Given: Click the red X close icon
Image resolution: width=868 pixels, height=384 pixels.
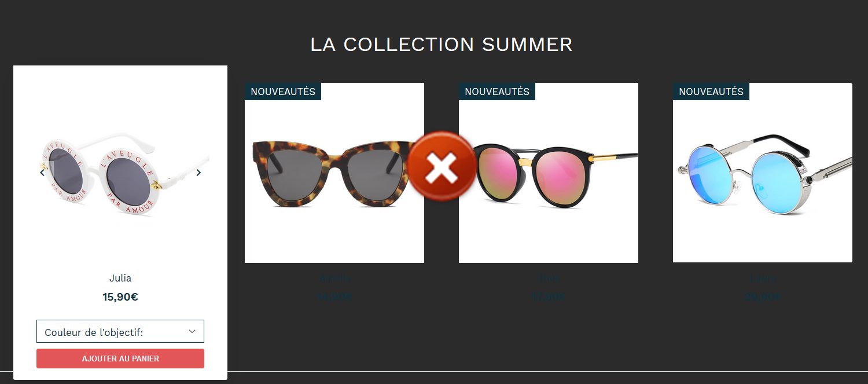Looking at the screenshot, I should click(442, 167).
